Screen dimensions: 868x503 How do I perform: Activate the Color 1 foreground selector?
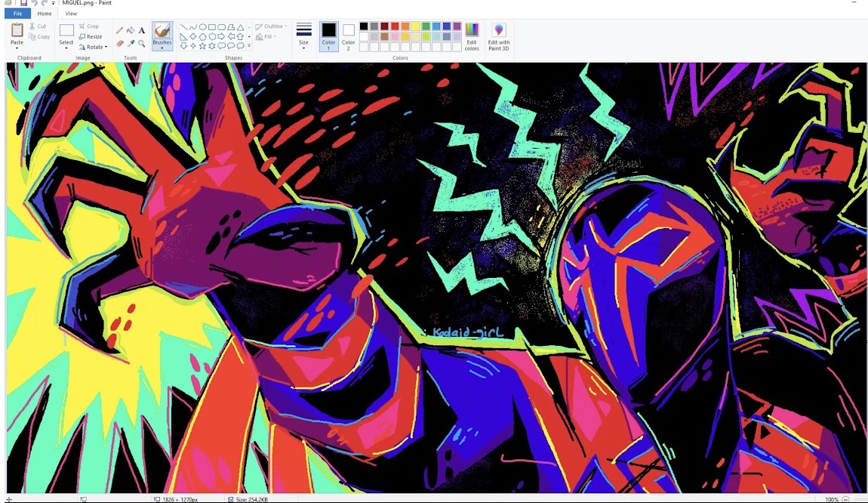(x=329, y=36)
